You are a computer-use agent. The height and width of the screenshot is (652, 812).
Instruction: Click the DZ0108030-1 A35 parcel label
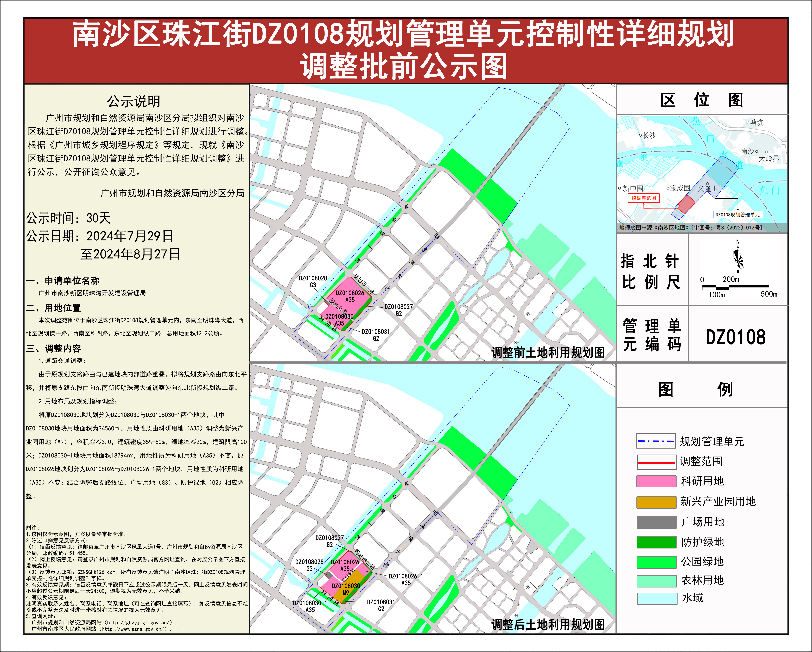310,606
